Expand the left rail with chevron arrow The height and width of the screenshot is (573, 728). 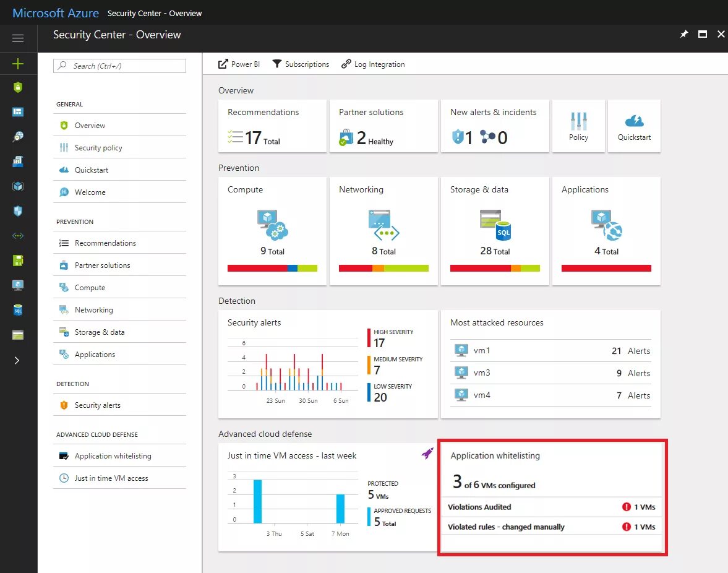[x=17, y=360]
